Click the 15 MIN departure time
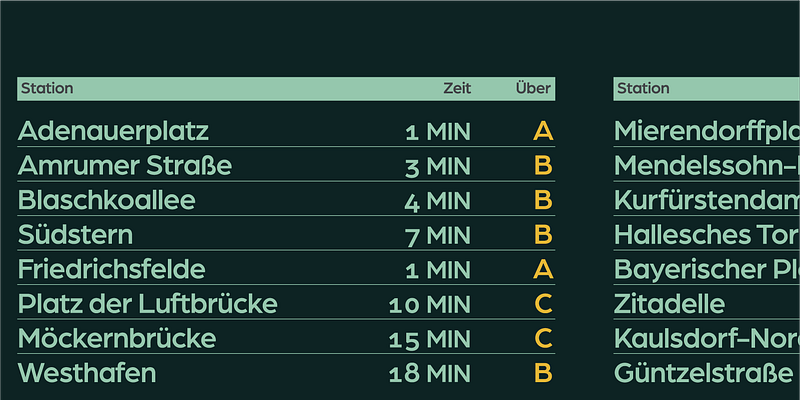This screenshot has height=400, width=800. 430,340
